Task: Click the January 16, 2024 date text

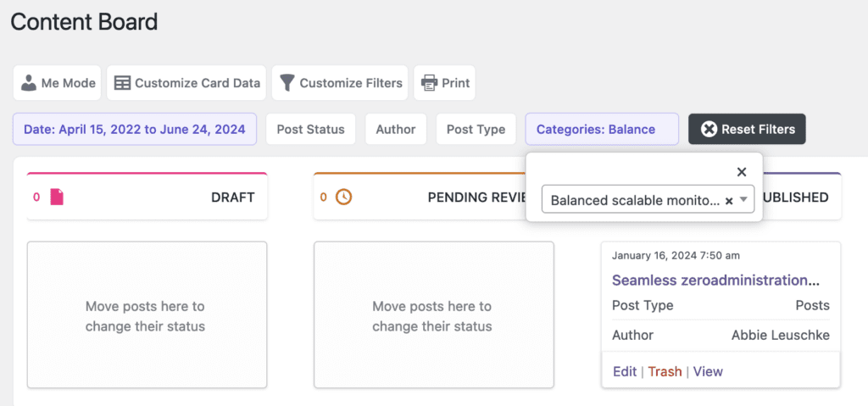Action: (676, 256)
